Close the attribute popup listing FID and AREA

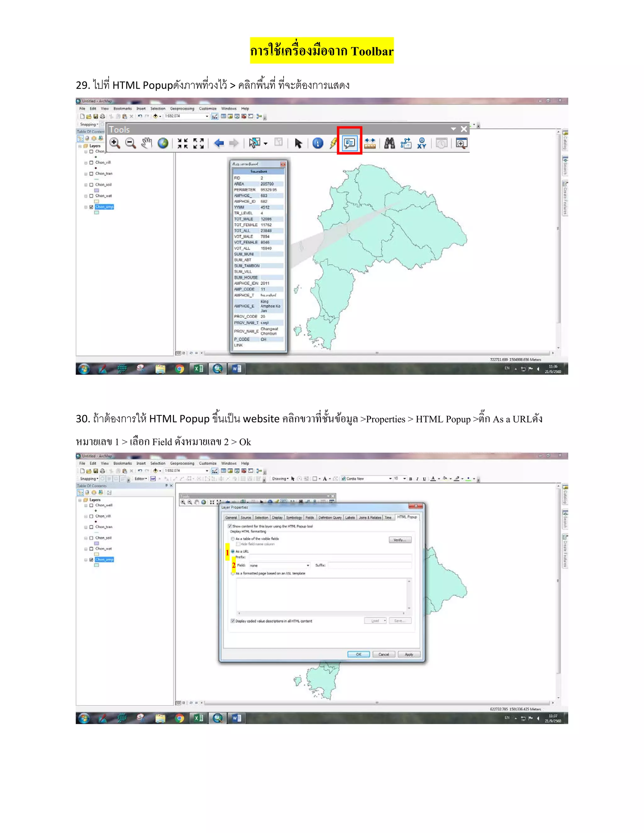tap(283, 164)
